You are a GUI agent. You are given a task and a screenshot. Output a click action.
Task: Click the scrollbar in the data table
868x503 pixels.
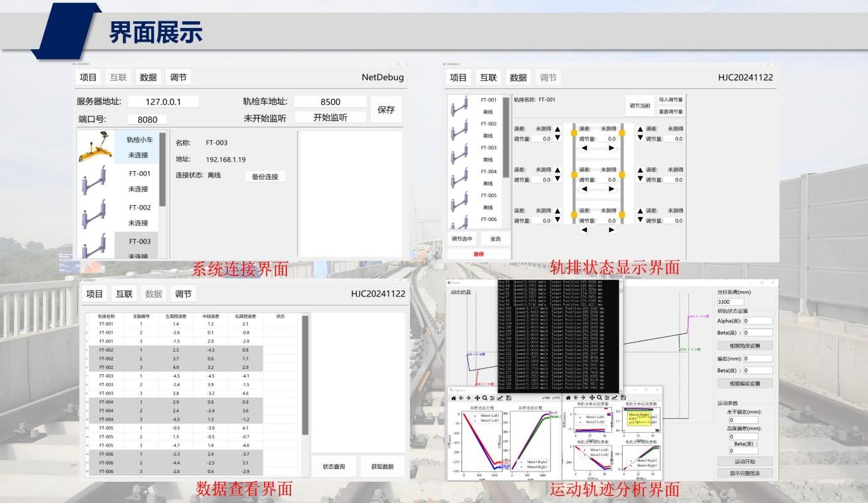click(x=305, y=375)
